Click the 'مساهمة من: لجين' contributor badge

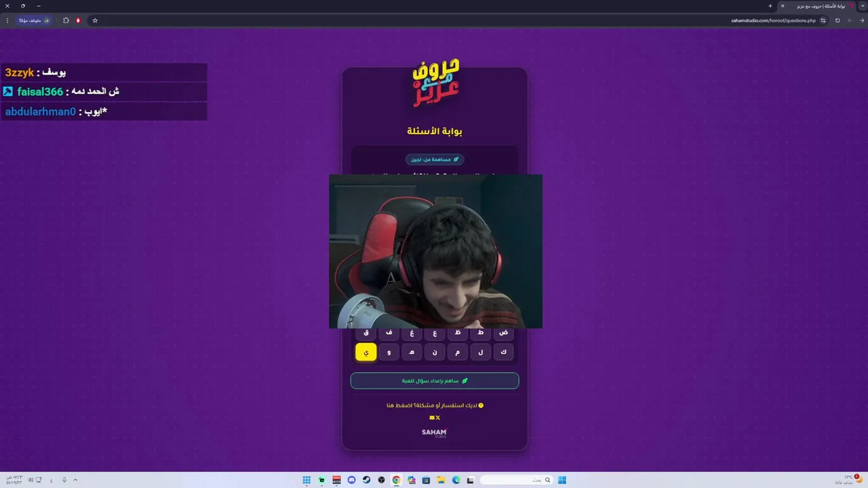tap(435, 159)
